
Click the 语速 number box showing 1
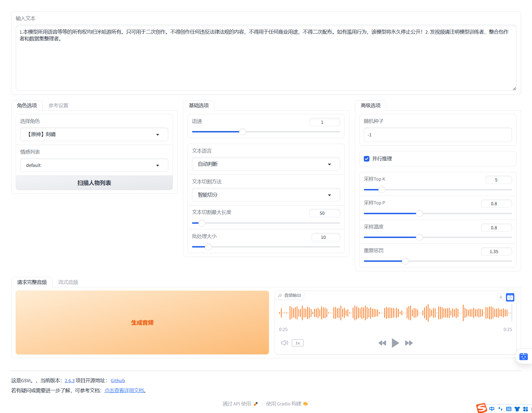pos(325,122)
